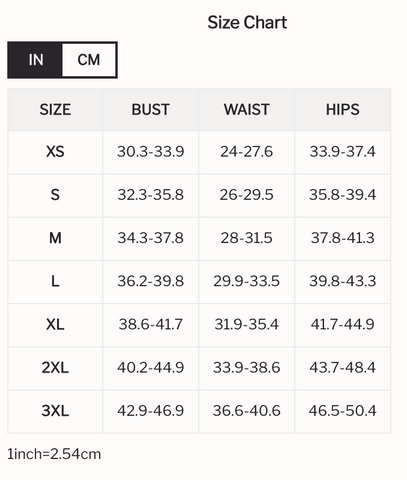The width and height of the screenshot is (407, 480).
Task: Click M waist value 28-31.5
Action: point(247,238)
